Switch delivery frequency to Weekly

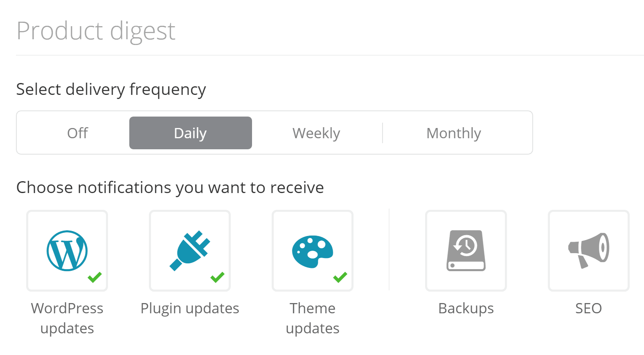pyautogui.click(x=316, y=133)
